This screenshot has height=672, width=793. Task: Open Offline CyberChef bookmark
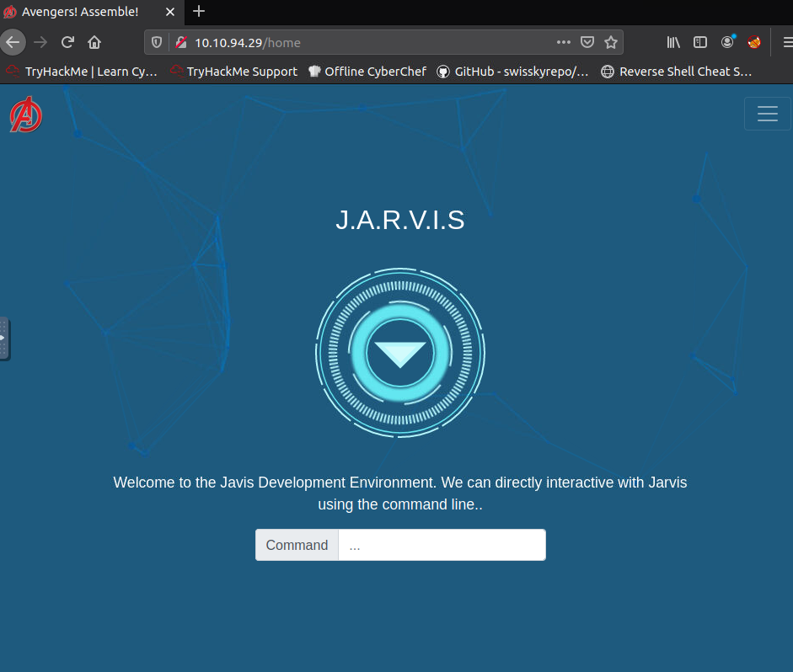click(367, 72)
